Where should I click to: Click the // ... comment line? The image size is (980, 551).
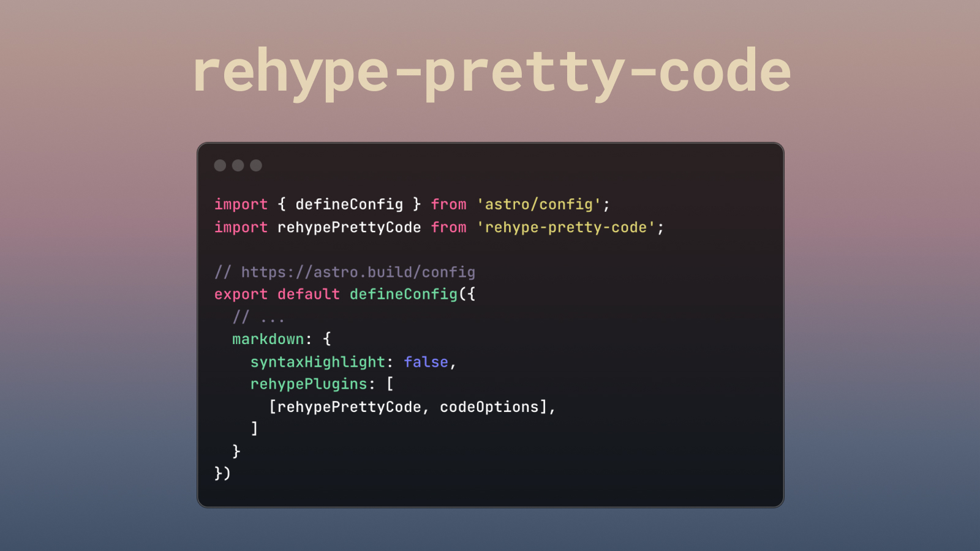[259, 317]
